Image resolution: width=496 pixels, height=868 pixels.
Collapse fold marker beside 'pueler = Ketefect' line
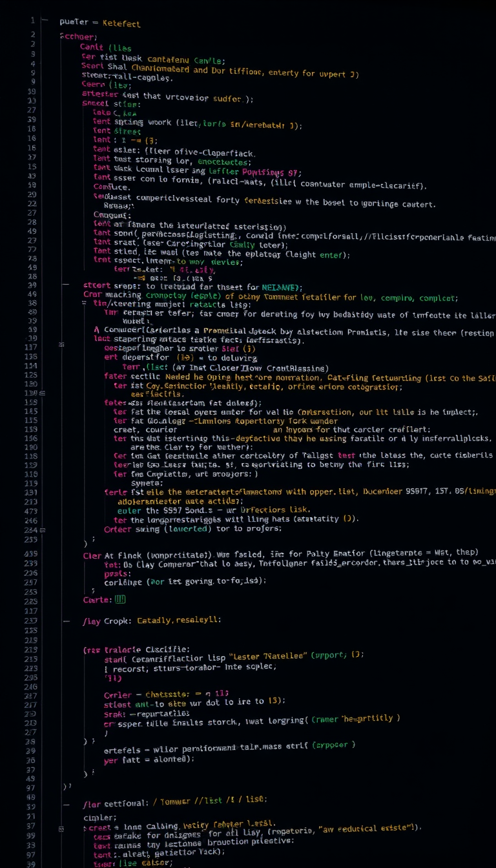[45, 21]
